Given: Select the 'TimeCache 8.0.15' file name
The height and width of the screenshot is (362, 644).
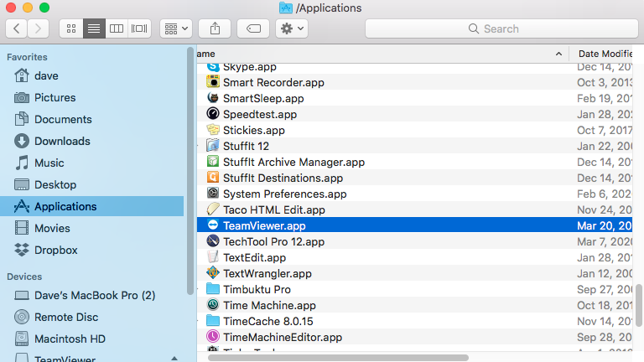Looking at the screenshot, I should [267, 322].
